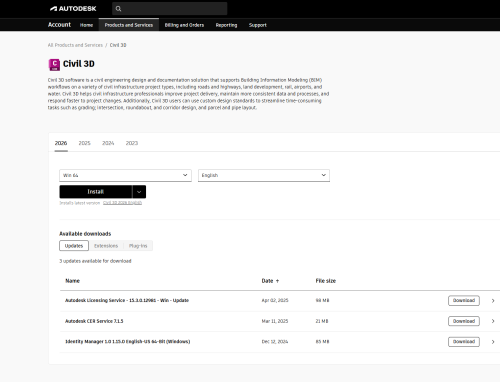The height and width of the screenshot is (382, 500).
Task: Switch to the 2025 version tab
Action: tap(84, 143)
